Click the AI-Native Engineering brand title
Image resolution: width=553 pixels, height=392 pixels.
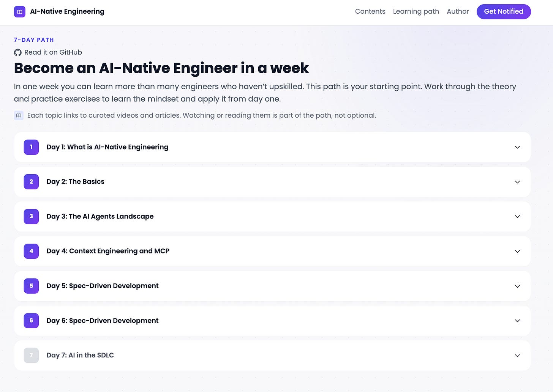coord(67,11)
